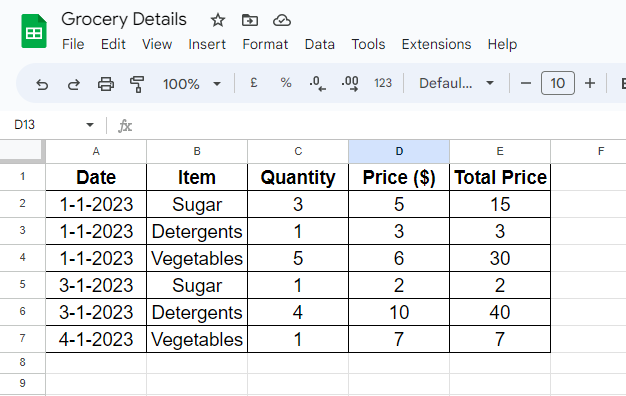Star the Grocery Details document
This screenshot has height=396, width=626.
218,20
